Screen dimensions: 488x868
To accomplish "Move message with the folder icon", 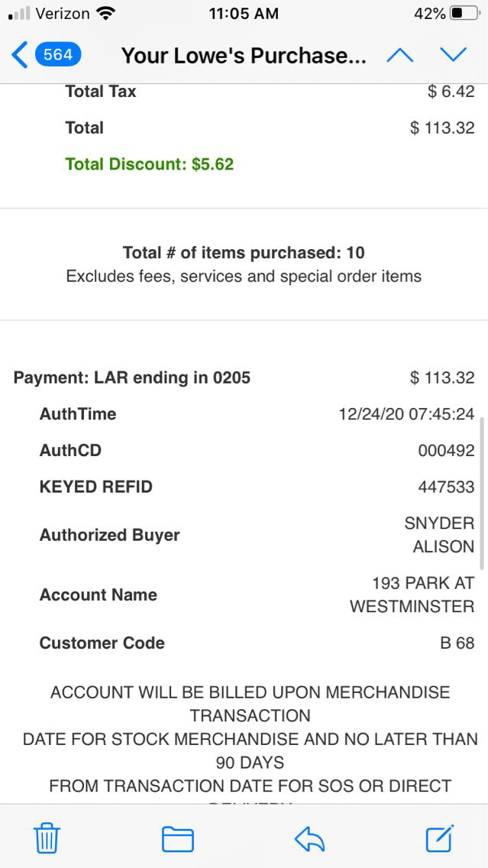I will tap(178, 839).
